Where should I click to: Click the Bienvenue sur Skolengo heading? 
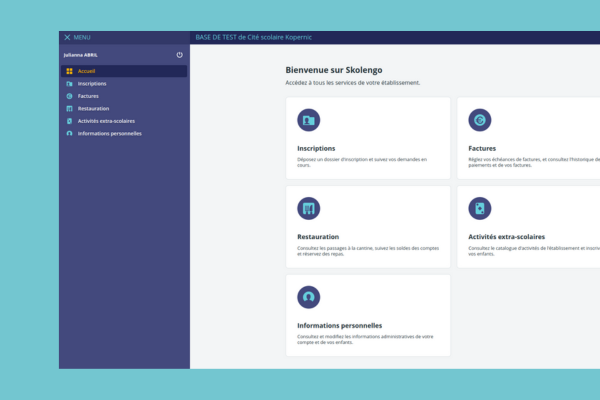click(334, 70)
